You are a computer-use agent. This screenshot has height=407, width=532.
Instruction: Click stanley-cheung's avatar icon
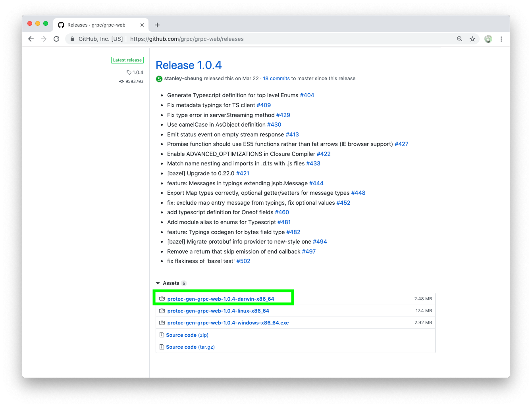(159, 79)
